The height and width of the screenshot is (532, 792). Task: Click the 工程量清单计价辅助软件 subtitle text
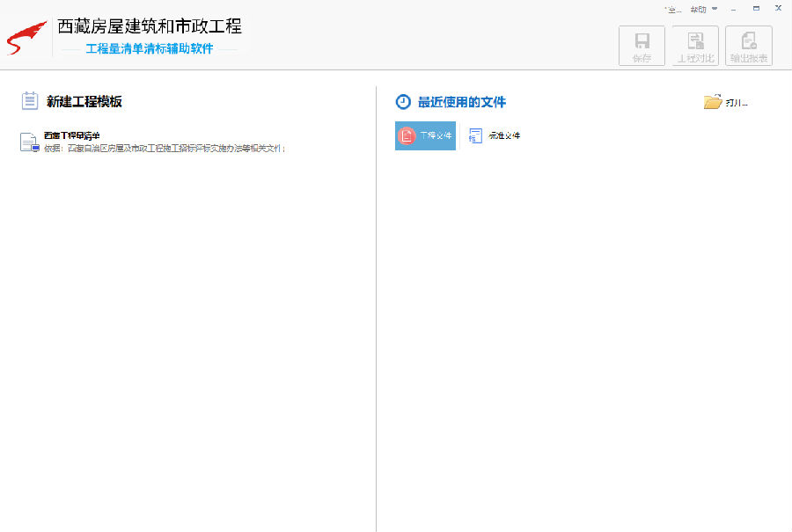[x=151, y=50]
